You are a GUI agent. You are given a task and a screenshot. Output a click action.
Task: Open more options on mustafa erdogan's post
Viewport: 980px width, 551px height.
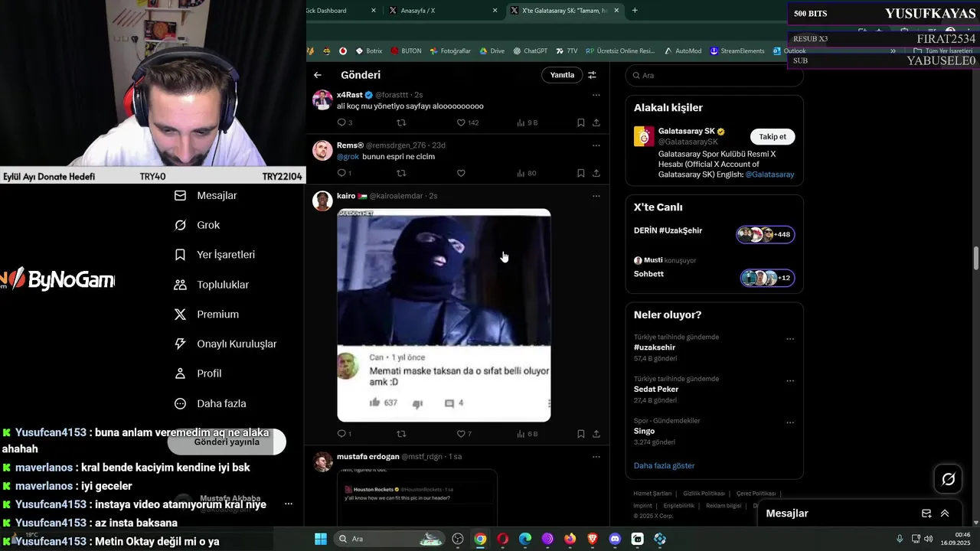tap(596, 457)
